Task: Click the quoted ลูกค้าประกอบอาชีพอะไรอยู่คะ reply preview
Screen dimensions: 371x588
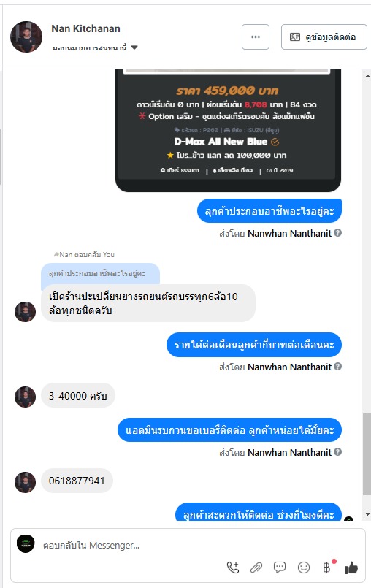Action: (100, 273)
